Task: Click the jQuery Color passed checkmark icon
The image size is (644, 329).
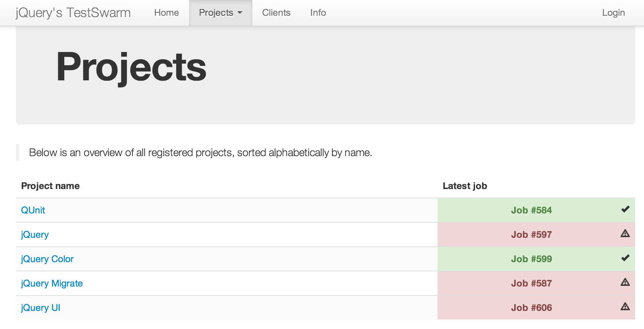Action: click(625, 258)
